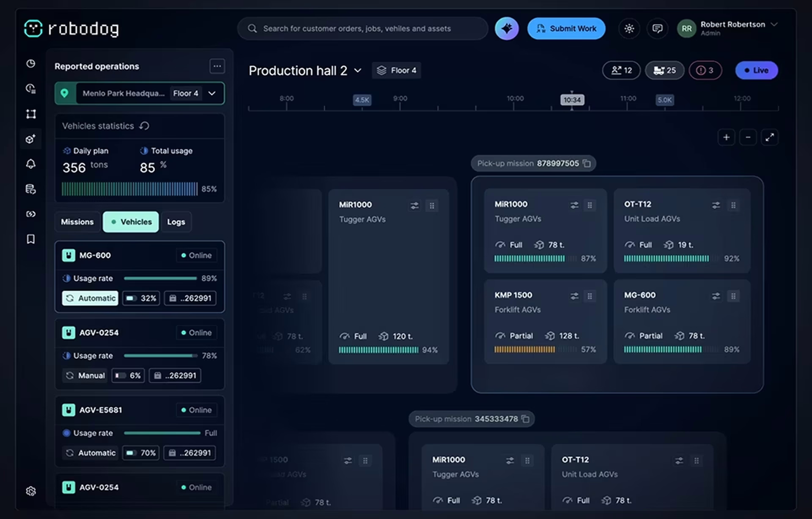This screenshot has width=812, height=519.
Task: Click Submit Work button
Action: pos(566,28)
